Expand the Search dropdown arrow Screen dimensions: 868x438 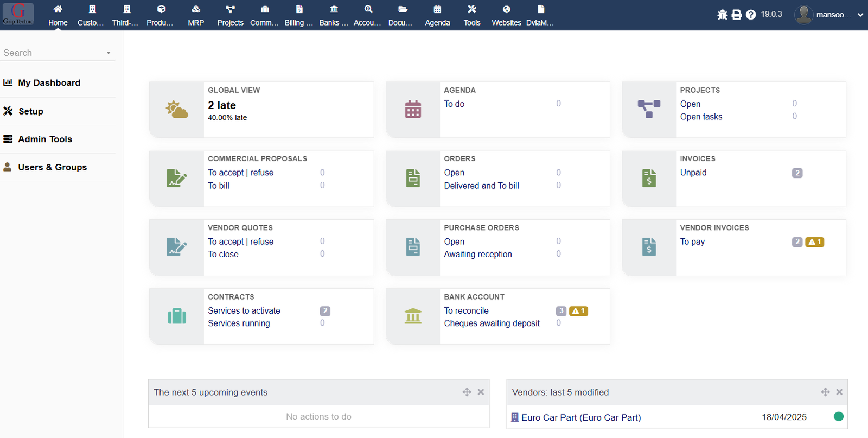tap(108, 53)
